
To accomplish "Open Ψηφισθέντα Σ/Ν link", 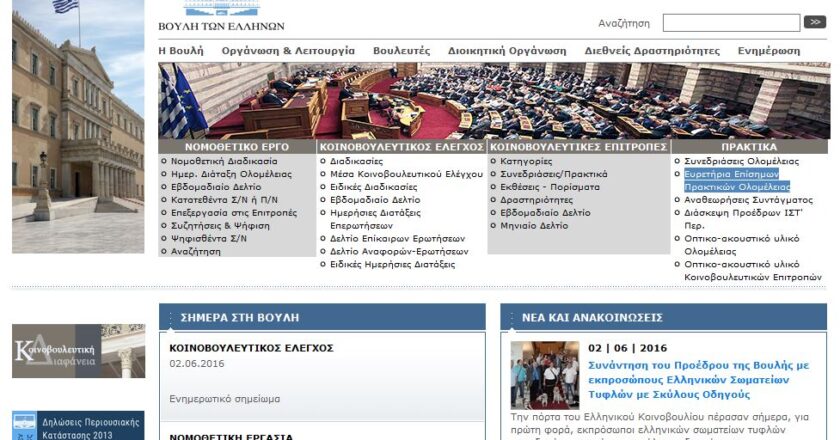I will coord(209,238).
